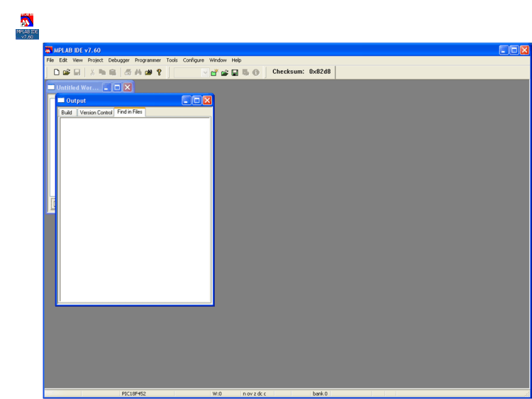Open the Project menu
Image resolution: width=532 pixels, height=399 pixels.
[95, 60]
